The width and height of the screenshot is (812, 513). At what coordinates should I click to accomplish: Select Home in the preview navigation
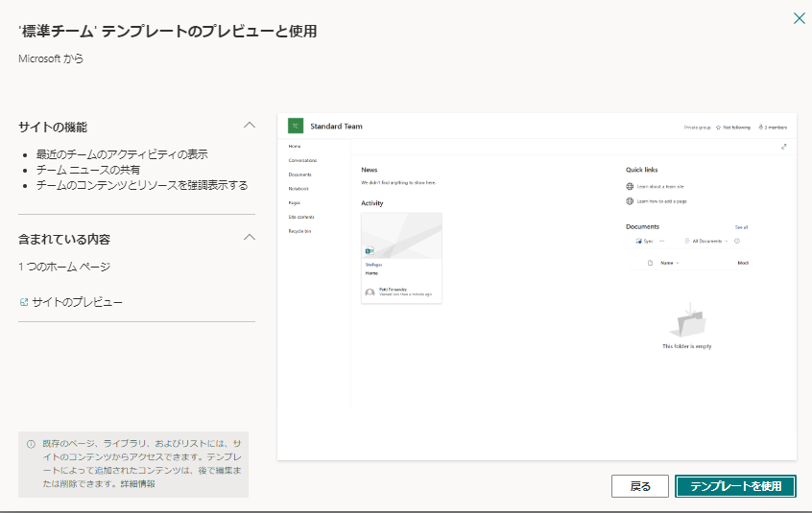295,147
